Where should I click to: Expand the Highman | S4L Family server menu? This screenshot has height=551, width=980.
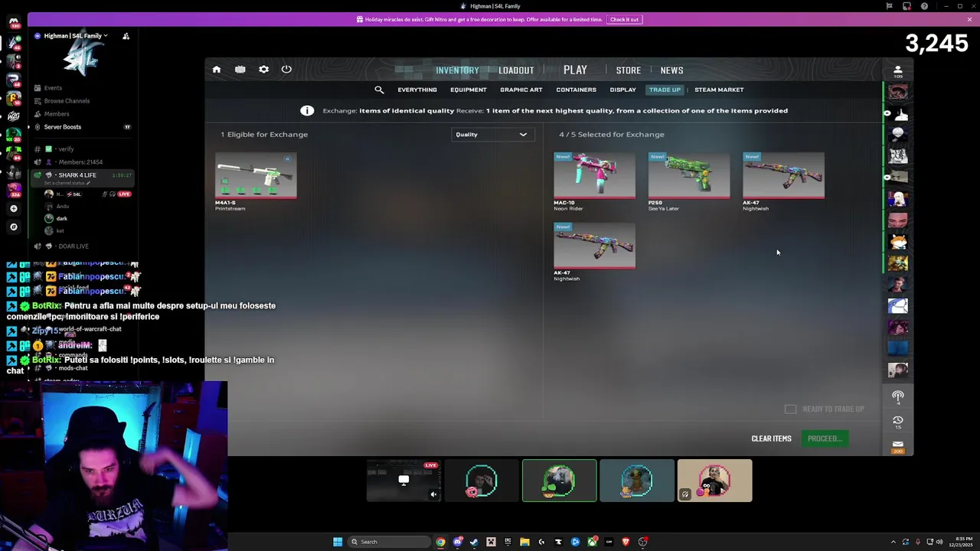point(75,36)
